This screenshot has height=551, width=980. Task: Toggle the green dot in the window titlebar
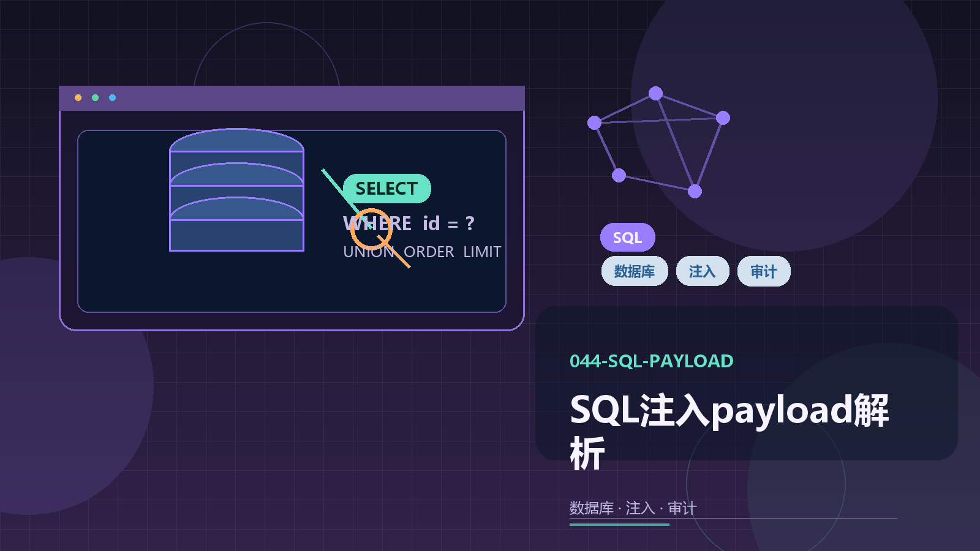(x=94, y=97)
